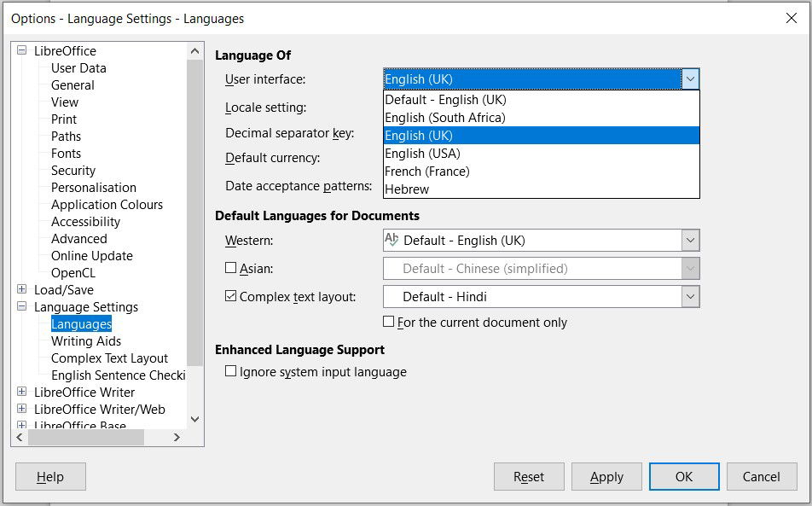Collapse the LibreOffice tree node

coord(22,50)
